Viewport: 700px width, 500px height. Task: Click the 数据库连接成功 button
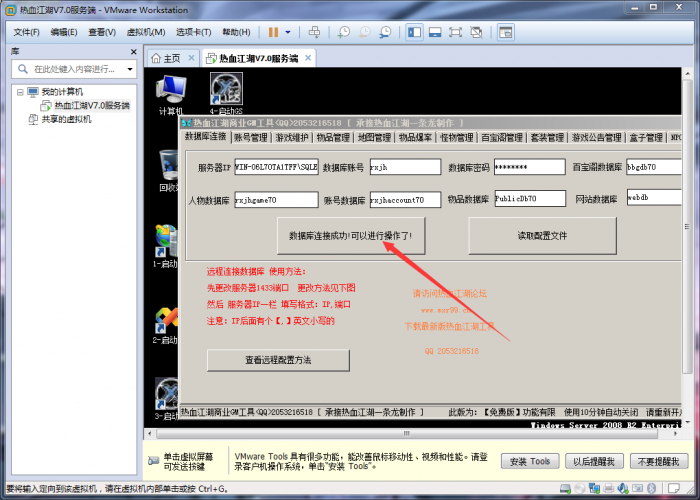[351, 236]
